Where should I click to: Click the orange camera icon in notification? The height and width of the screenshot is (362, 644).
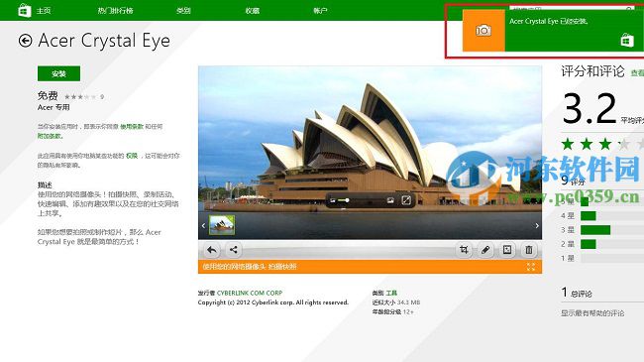(483, 31)
